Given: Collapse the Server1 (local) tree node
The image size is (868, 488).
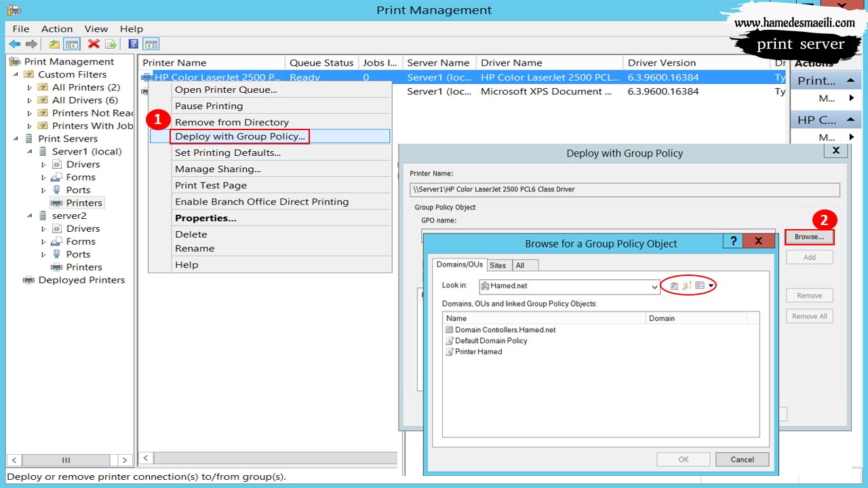Looking at the screenshot, I should coord(29,152).
